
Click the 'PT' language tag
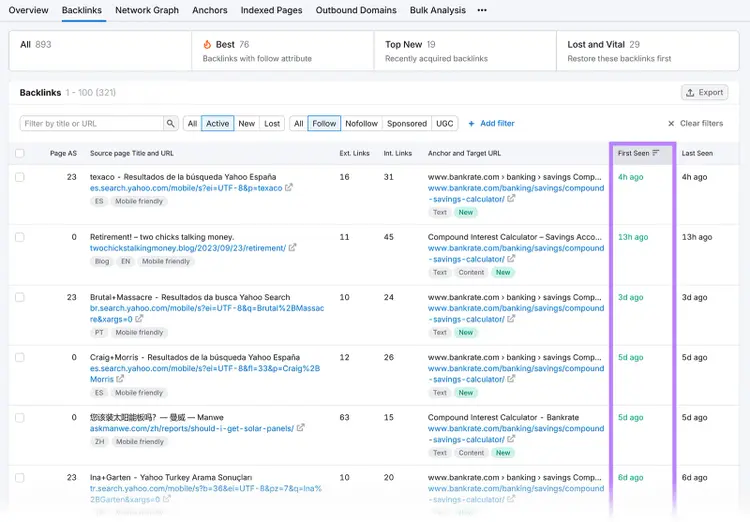pyautogui.click(x=99, y=332)
